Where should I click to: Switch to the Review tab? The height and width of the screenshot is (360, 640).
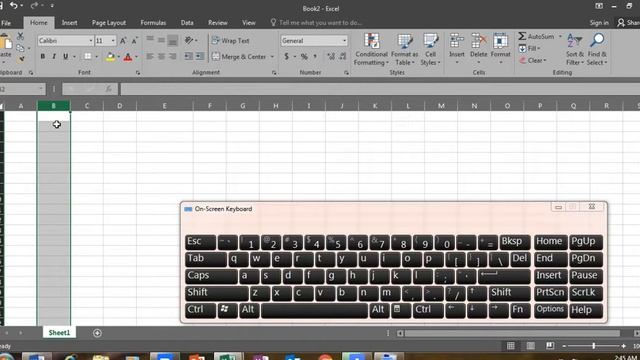click(x=218, y=23)
